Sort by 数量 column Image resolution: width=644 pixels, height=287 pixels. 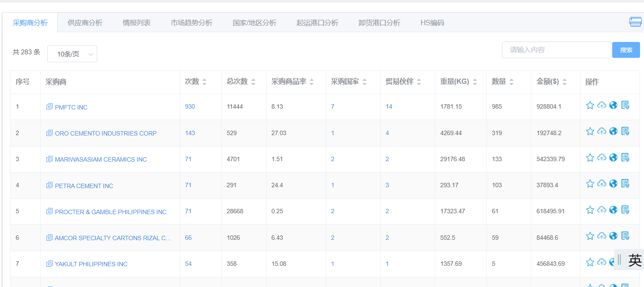tap(512, 82)
